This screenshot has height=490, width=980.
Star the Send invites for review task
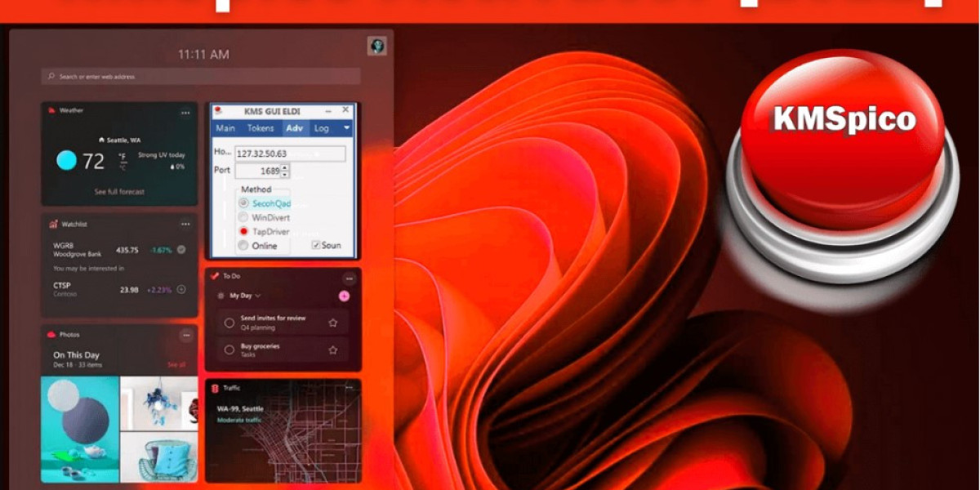pos(332,323)
